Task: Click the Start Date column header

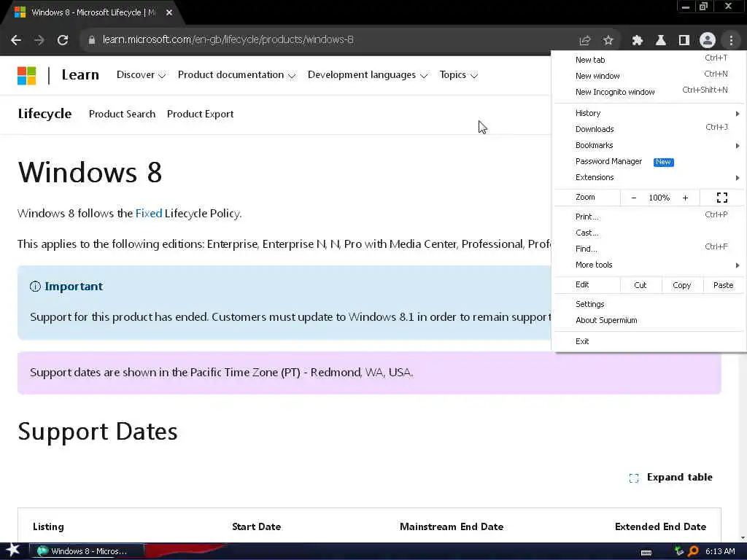Action: click(x=256, y=526)
